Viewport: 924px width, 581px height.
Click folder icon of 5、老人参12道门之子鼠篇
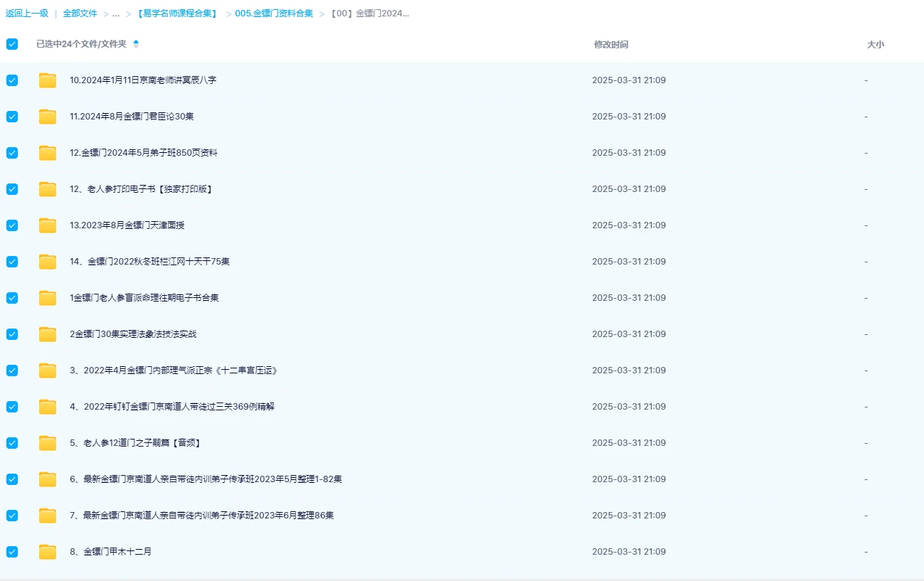pyautogui.click(x=48, y=443)
